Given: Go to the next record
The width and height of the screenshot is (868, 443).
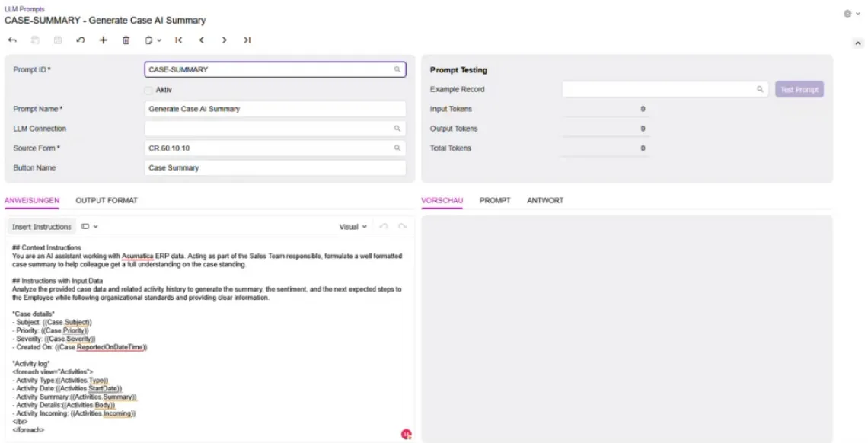Looking at the screenshot, I should pyautogui.click(x=224, y=40).
